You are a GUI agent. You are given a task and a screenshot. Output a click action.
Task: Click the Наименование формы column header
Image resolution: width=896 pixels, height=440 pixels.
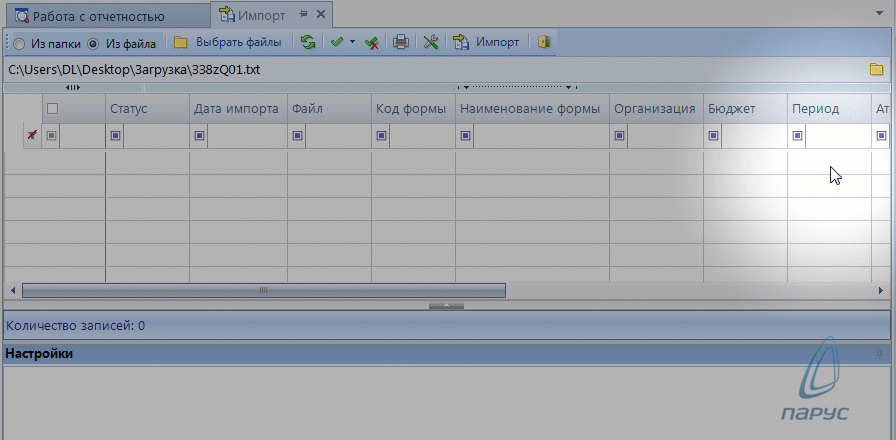[533, 109]
